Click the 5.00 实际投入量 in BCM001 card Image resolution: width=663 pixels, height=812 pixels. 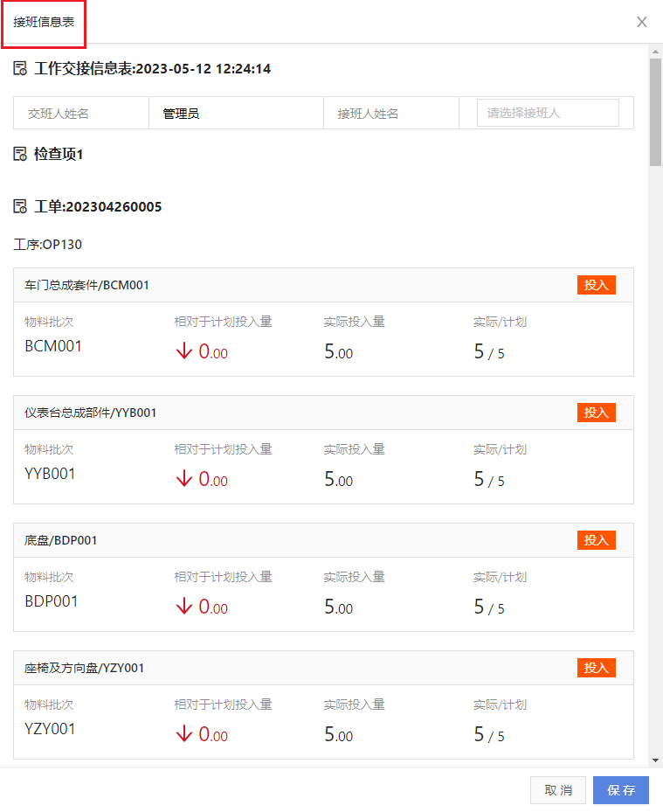click(338, 351)
